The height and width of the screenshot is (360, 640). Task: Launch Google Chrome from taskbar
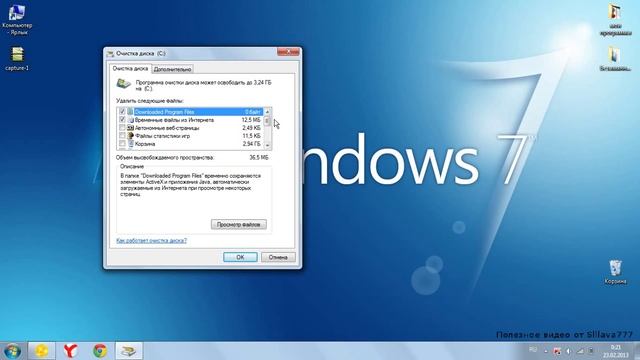click(100, 351)
